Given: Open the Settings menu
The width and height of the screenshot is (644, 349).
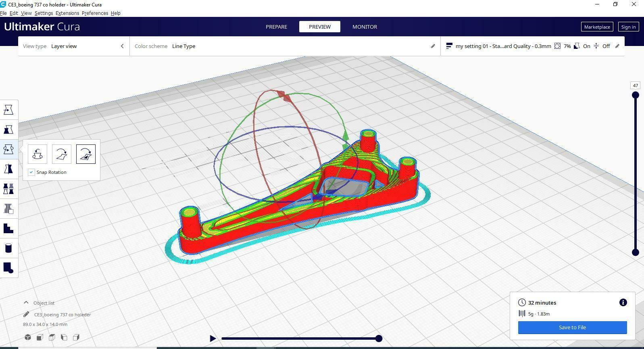Looking at the screenshot, I should pos(44,13).
